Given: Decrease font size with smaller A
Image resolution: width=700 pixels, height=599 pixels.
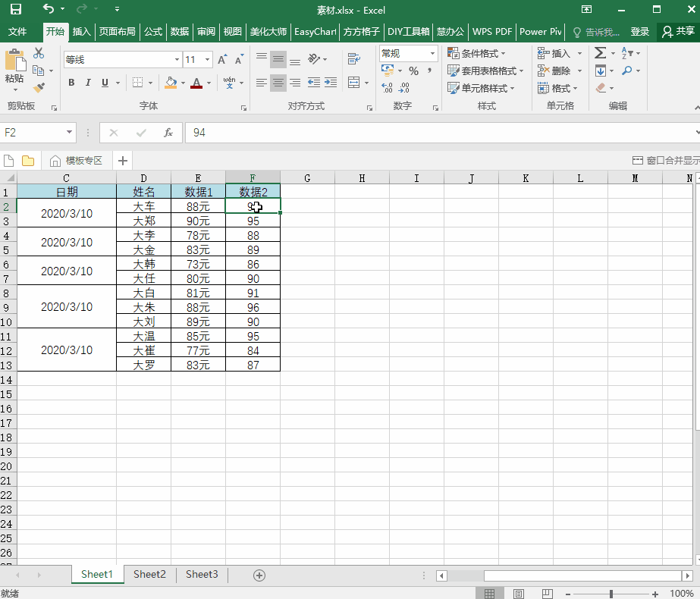Looking at the screenshot, I should (240, 59).
